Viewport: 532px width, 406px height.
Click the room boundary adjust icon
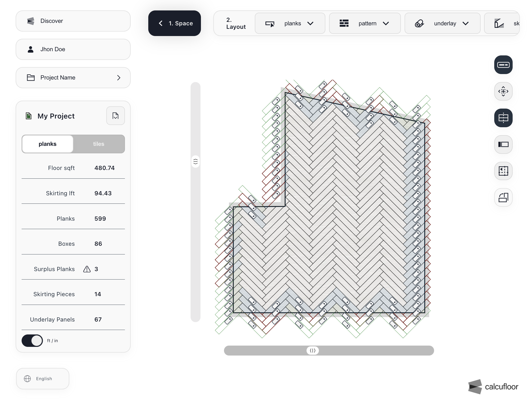503,171
